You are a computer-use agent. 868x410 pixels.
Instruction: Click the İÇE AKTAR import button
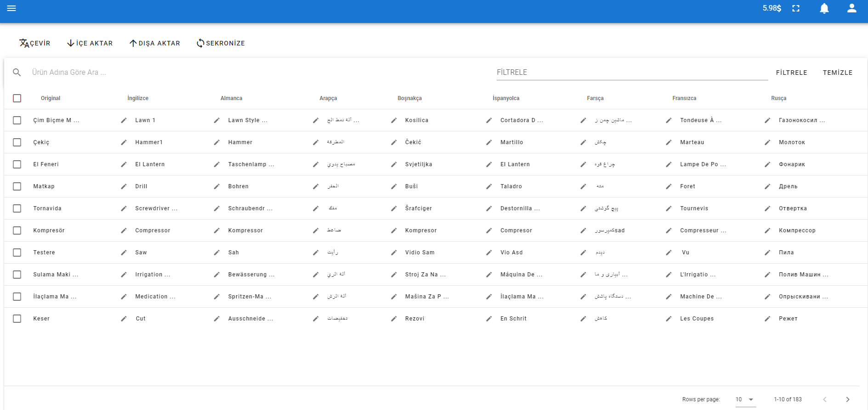pos(90,43)
